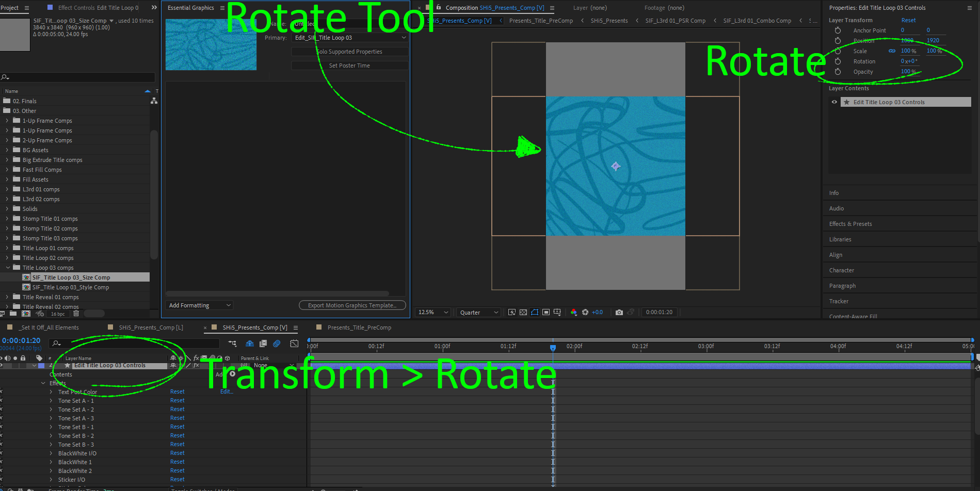Toggle the transparency grid in the composition viewer
The width and height of the screenshot is (980, 491).
coord(523,312)
